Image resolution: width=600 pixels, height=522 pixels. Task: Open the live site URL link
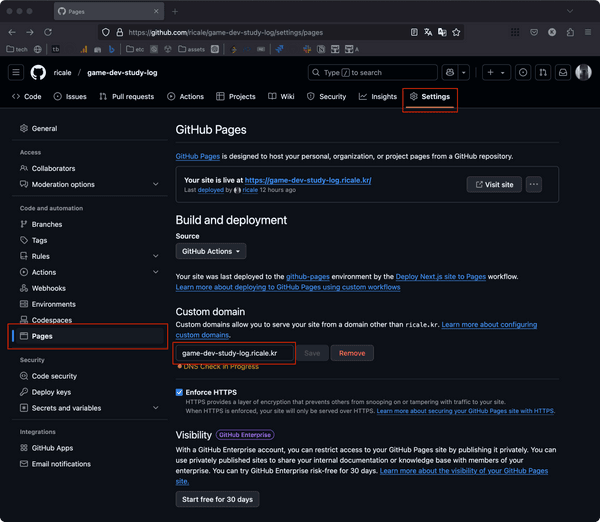308,180
